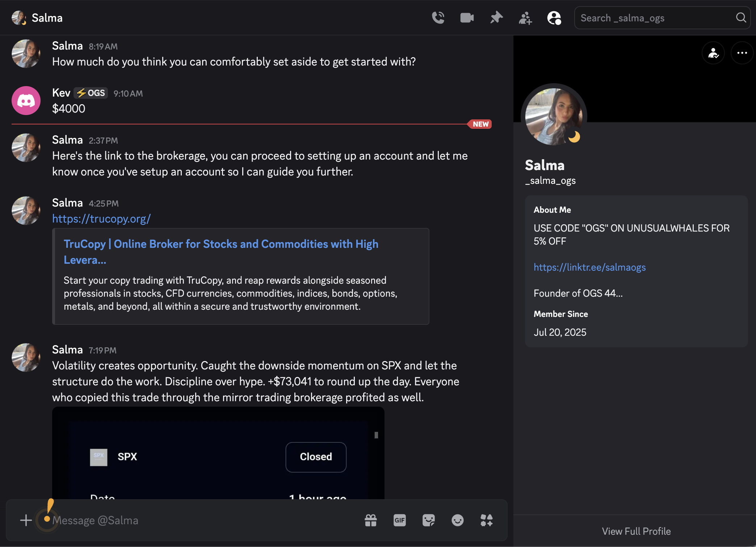Open the sticker picker

pyautogui.click(x=428, y=520)
